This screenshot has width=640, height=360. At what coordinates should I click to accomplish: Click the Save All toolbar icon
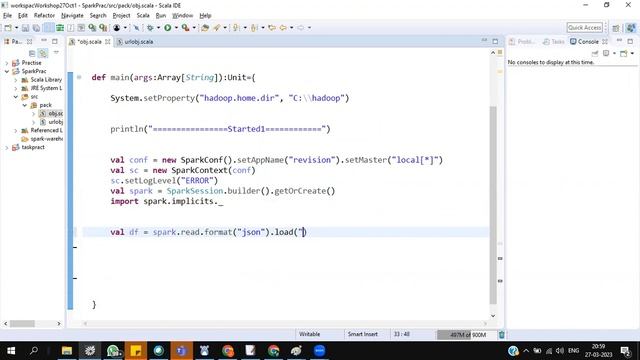pos(36,28)
